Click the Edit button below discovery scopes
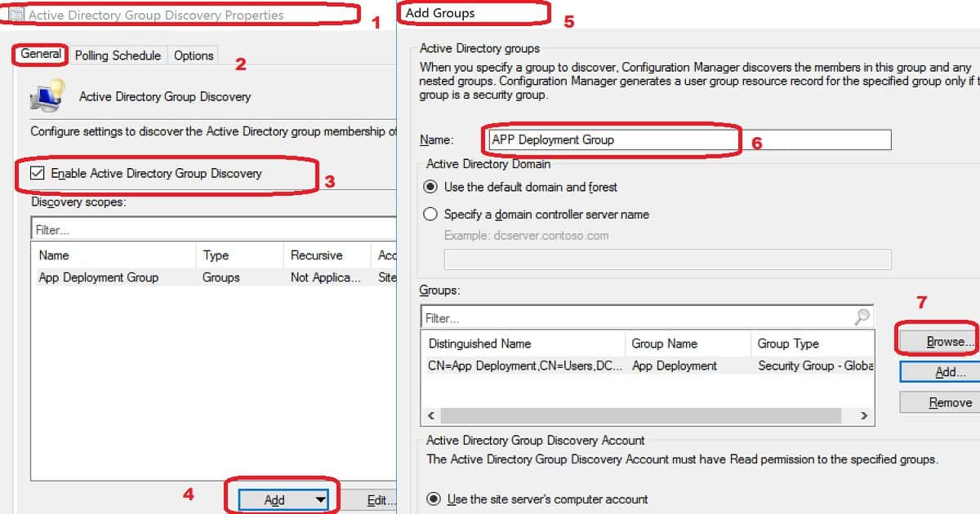980x514 pixels. pyautogui.click(x=372, y=499)
